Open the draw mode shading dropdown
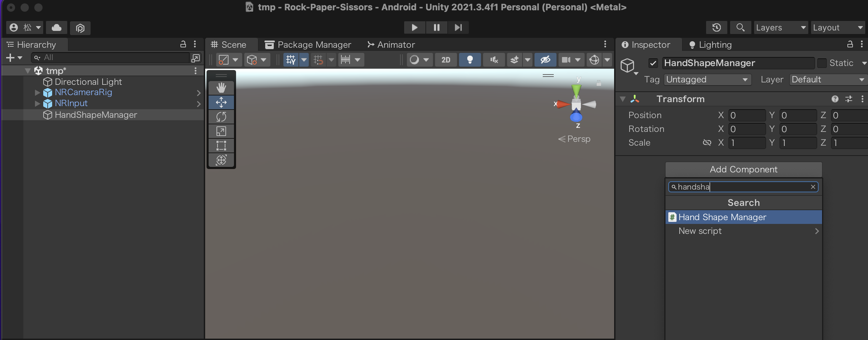This screenshot has width=868, height=340. [420, 60]
